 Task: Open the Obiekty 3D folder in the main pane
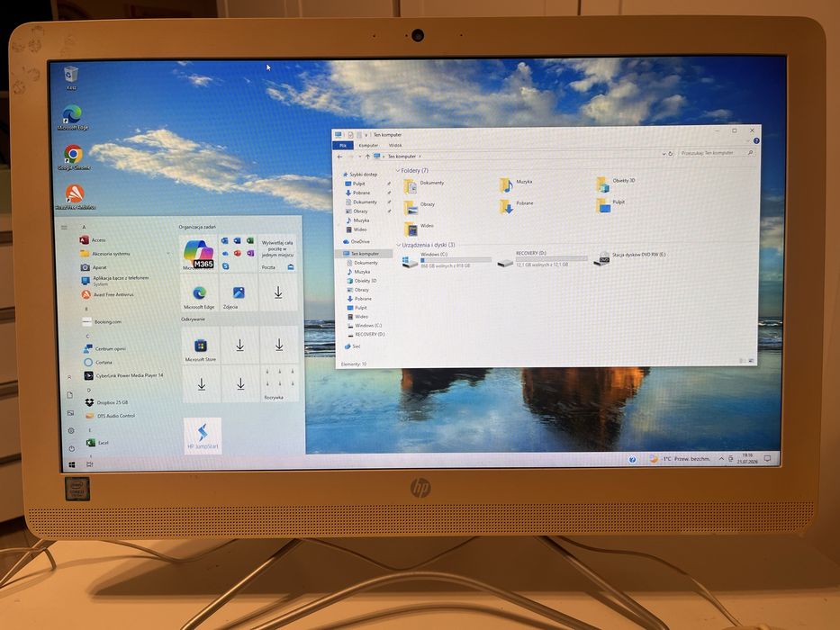616,183
